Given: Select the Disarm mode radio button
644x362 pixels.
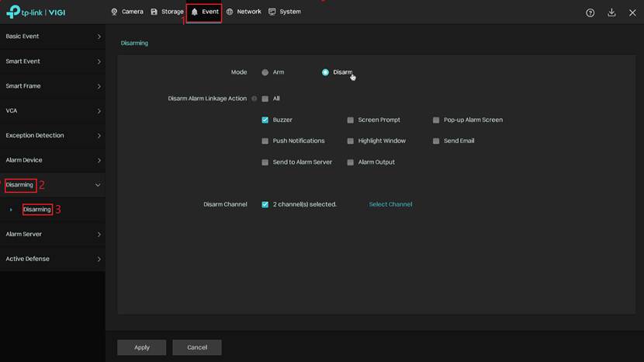Looking at the screenshot, I should click(x=325, y=72).
